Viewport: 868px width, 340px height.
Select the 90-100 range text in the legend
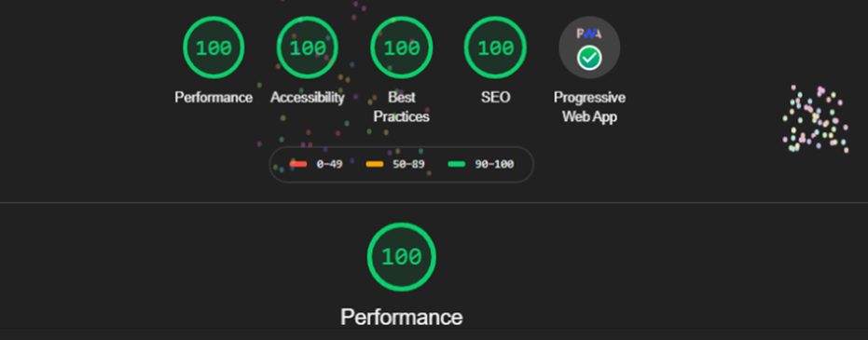(x=494, y=164)
